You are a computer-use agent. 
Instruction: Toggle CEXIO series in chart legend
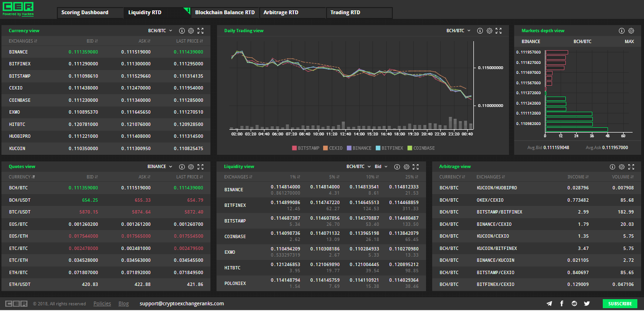333,148
